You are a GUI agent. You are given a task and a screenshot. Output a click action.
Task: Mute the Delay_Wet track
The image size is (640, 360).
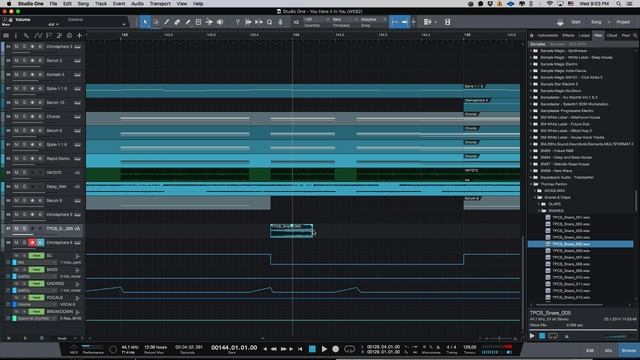pyautogui.click(x=16, y=187)
